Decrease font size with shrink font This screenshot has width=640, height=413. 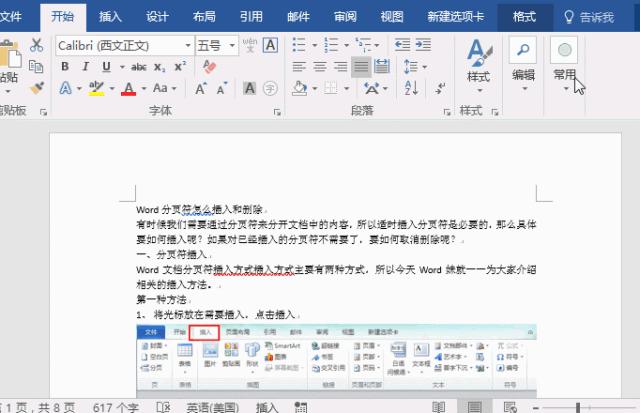pos(222,89)
